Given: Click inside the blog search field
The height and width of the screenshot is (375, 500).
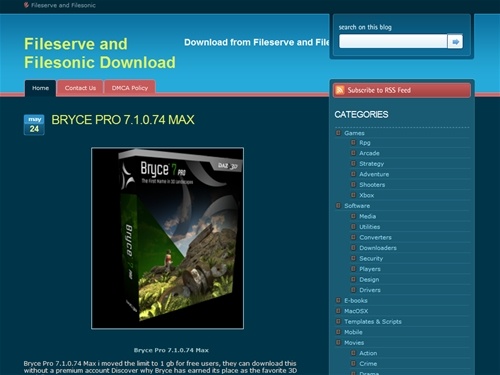Looking at the screenshot, I should coord(393,41).
